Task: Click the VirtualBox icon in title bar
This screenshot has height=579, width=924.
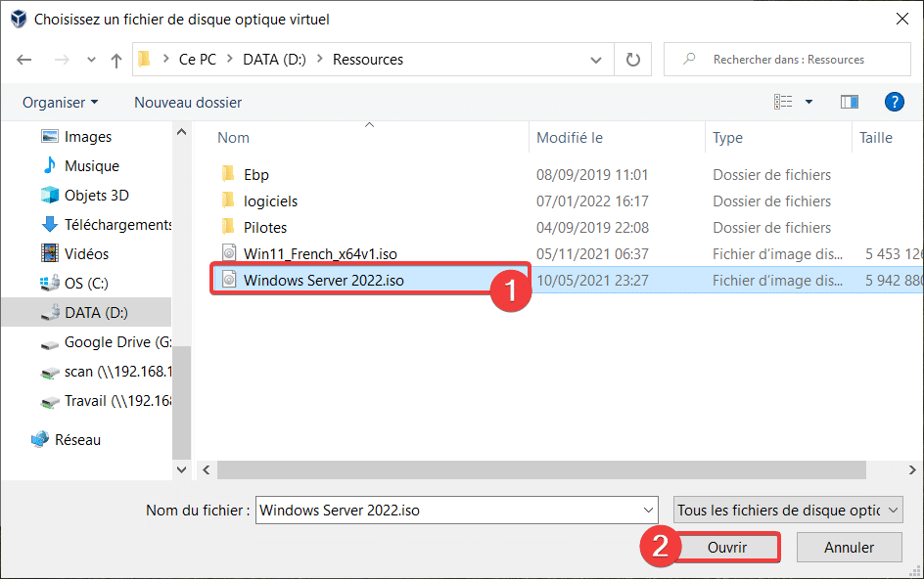Action: click(x=19, y=19)
